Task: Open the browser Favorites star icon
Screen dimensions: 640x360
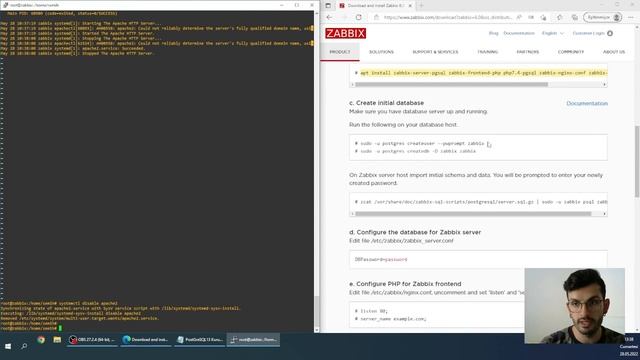Action: [560, 17]
